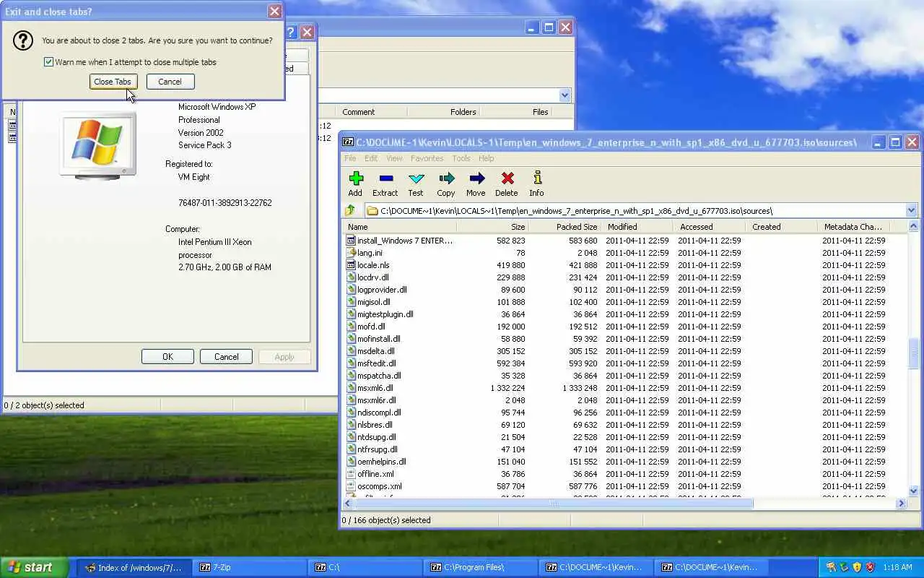Click the red shield tray icon
924x578 pixels.
[870, 567]
